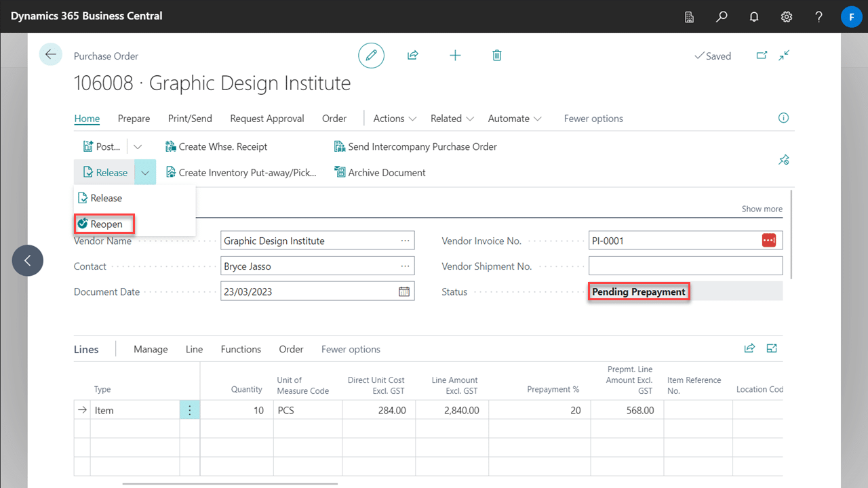Open Contact lookup ellipsis
Viewport: 868px width, 488px height.
click(406, 266)
